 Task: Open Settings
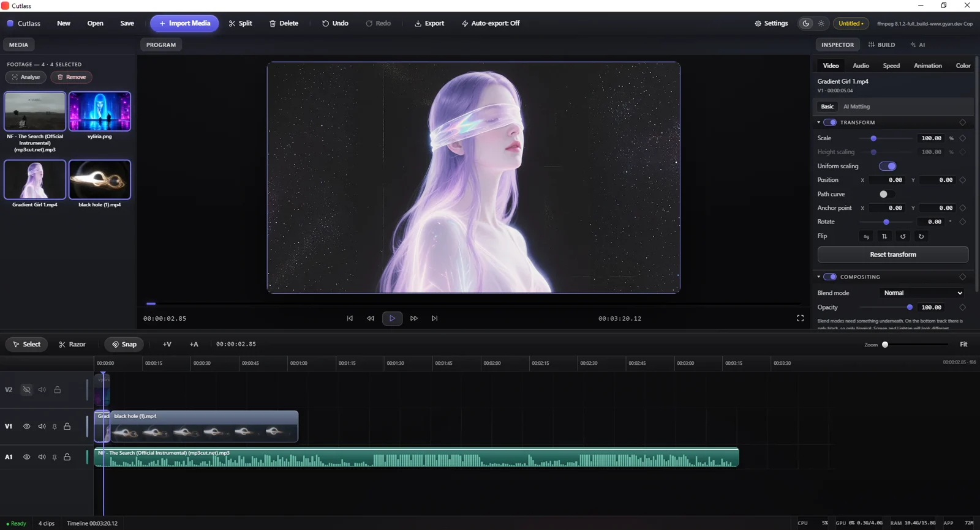[771, 23]
